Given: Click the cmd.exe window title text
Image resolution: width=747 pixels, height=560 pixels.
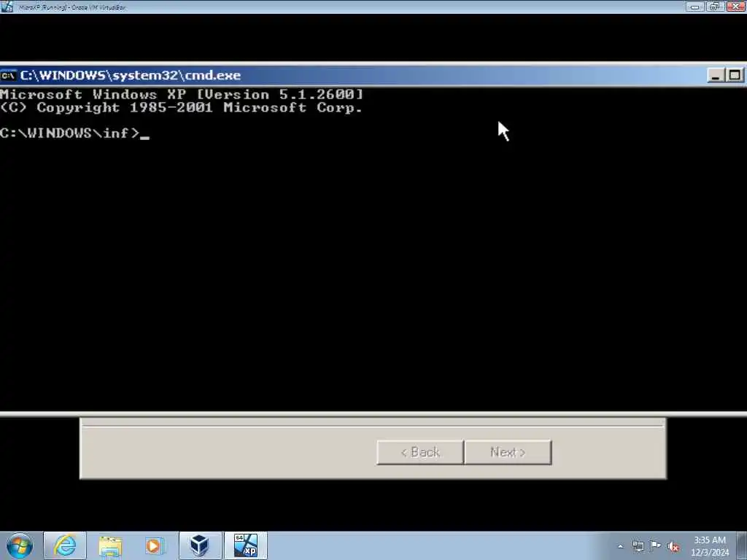Looking at the screenshot, I should (131, 75).
